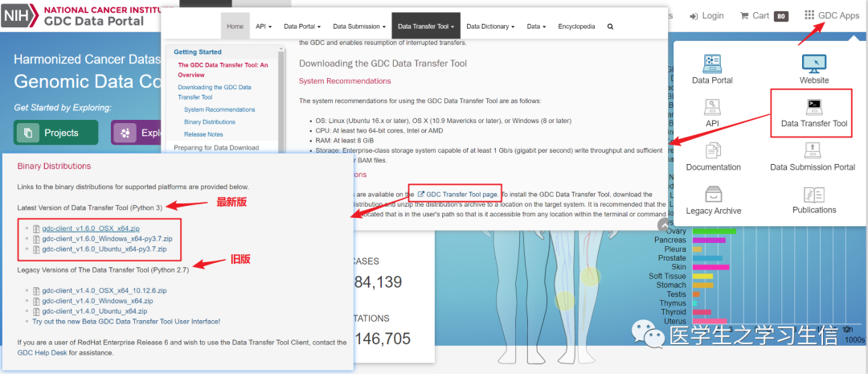Click the Login icon link
868x374 pixels.
tap(706, 15)
